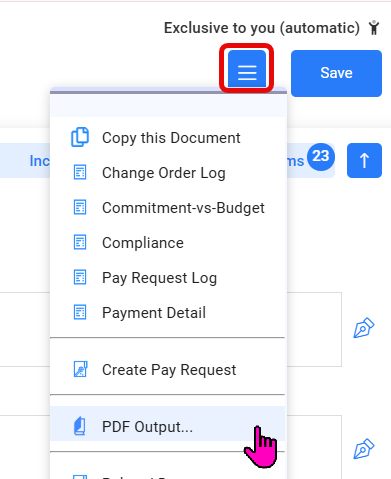Click the PDF Output document icon
Viewport: 391px width, 479px height.
pos(80,426)
